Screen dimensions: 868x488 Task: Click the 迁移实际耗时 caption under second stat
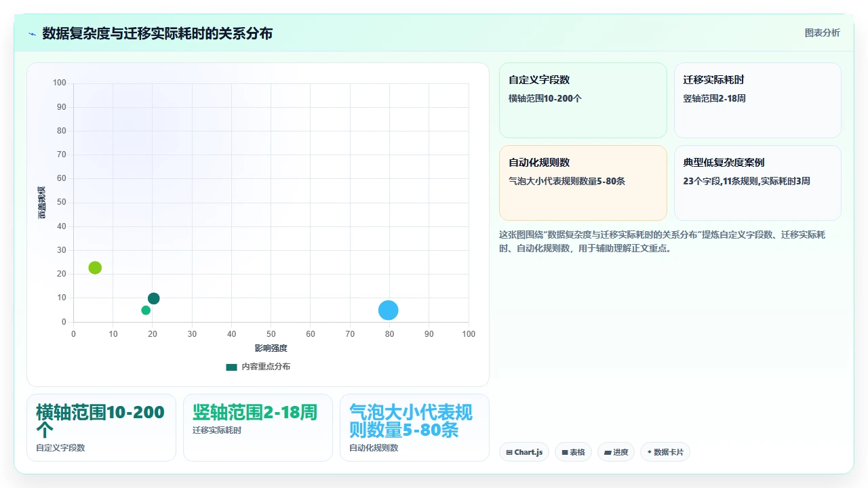[217, 430]
